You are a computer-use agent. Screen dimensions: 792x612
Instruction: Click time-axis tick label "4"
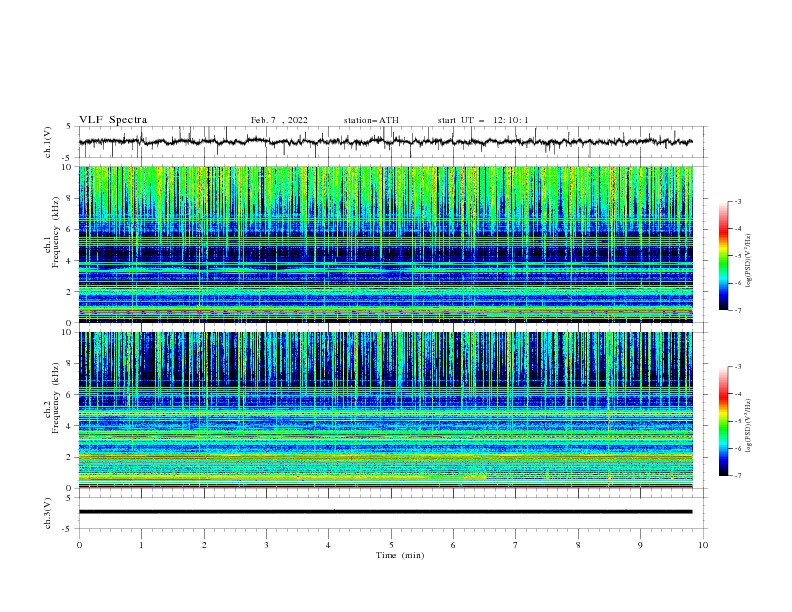click(328, 545)
